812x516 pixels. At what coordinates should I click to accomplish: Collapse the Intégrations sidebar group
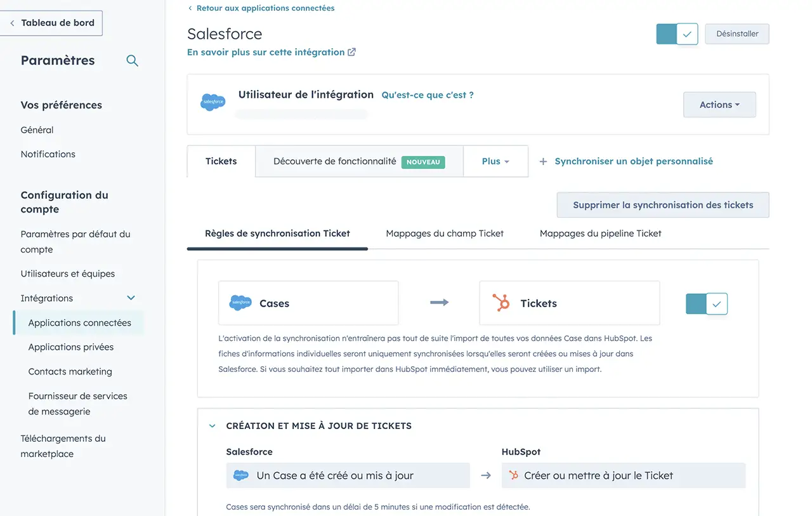(131, 298)
